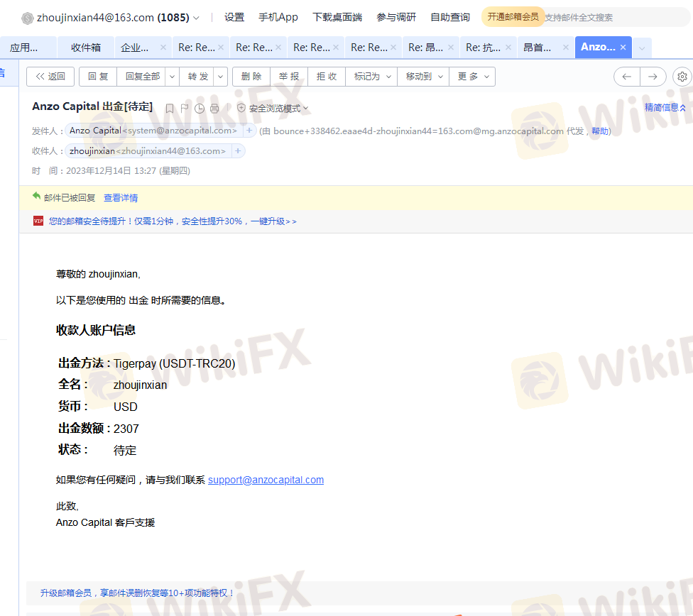Click 查看详情 in the replied notice
This screenshot has width=693, height=616.
pyautogui.click(x=121, y=197)
